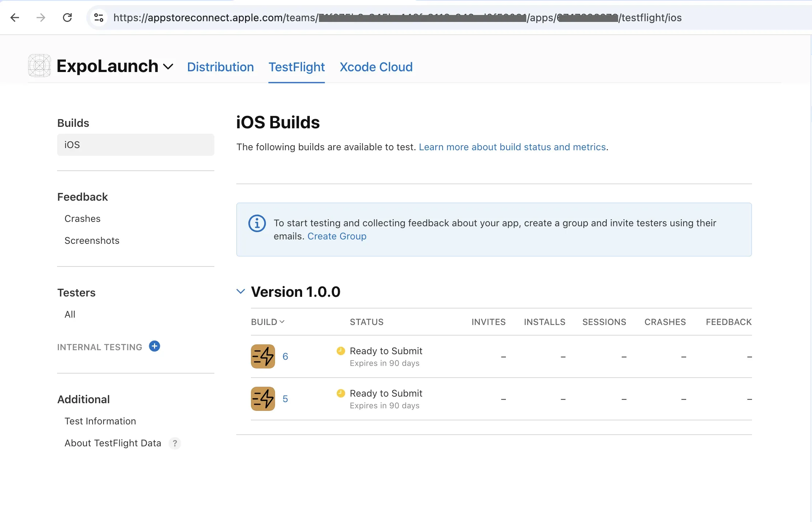
Task: Collapse the Version 1.0.0 section
Action: [240, 291]
